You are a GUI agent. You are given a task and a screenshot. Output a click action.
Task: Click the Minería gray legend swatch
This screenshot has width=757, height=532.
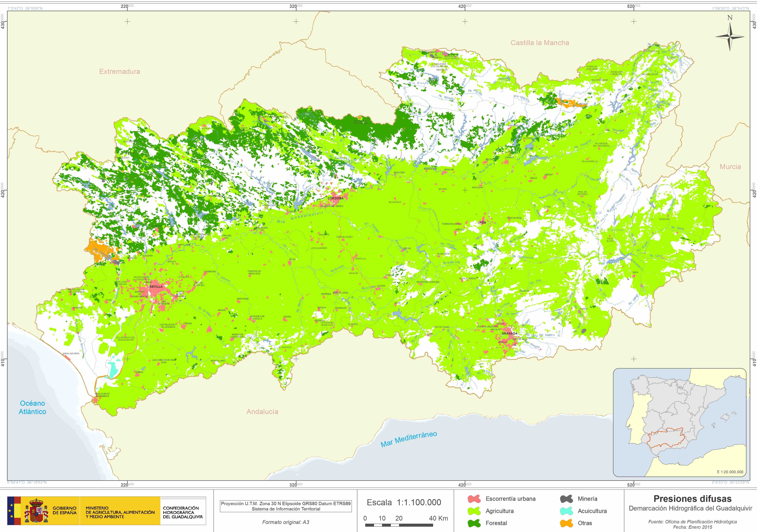[x=566, y=499]
